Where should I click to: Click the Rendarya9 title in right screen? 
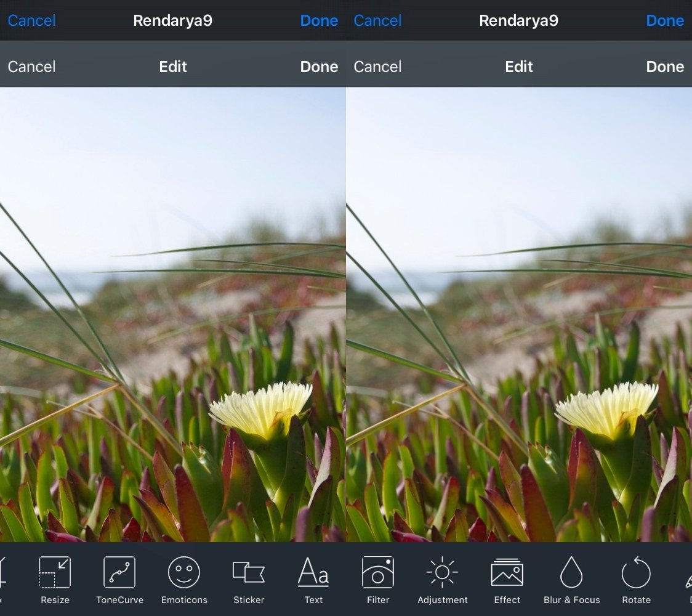(x=519, y=20)
